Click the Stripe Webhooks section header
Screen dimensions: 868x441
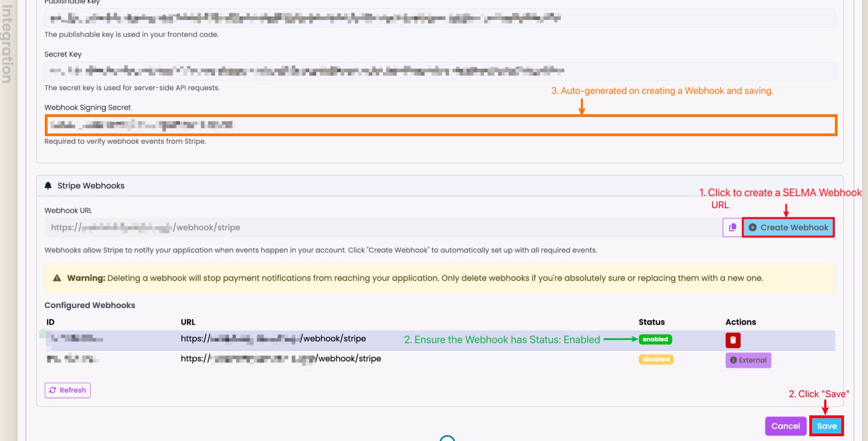click(x=91, y=186)
